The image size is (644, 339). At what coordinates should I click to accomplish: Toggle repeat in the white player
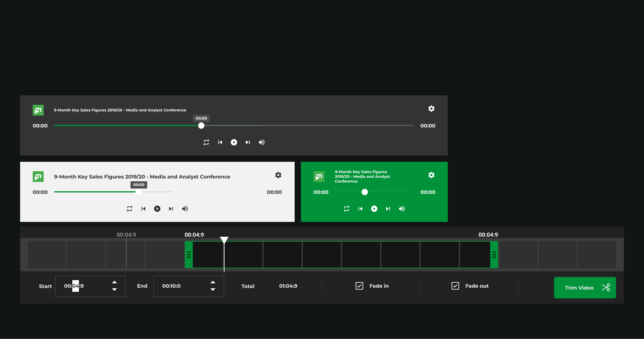pyautogui.click(x=130, y=209)
